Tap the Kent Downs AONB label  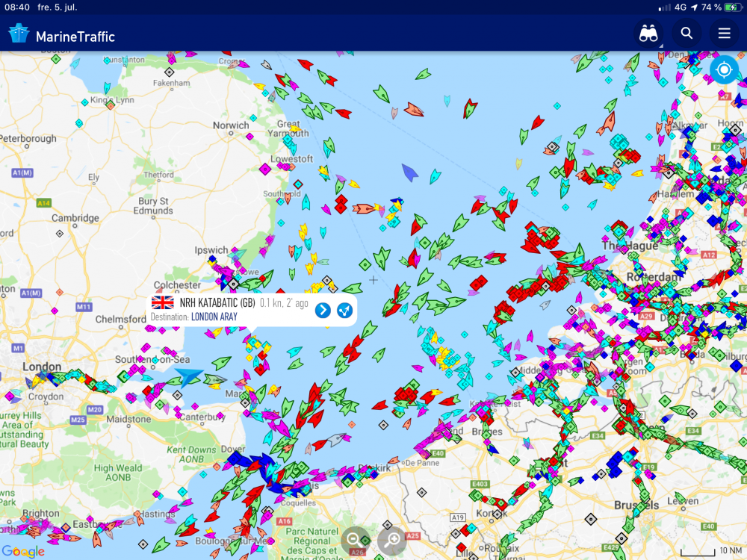(x=191, y=454)
